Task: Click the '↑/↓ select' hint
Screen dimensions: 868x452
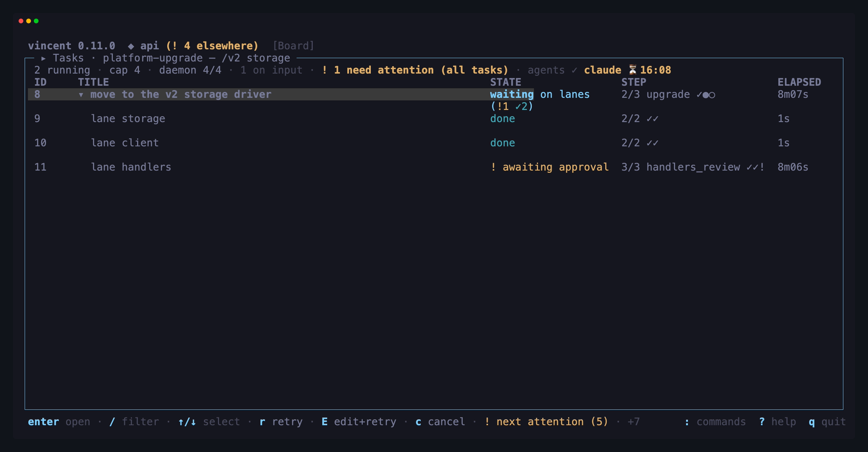Action: tap(209, 422)
